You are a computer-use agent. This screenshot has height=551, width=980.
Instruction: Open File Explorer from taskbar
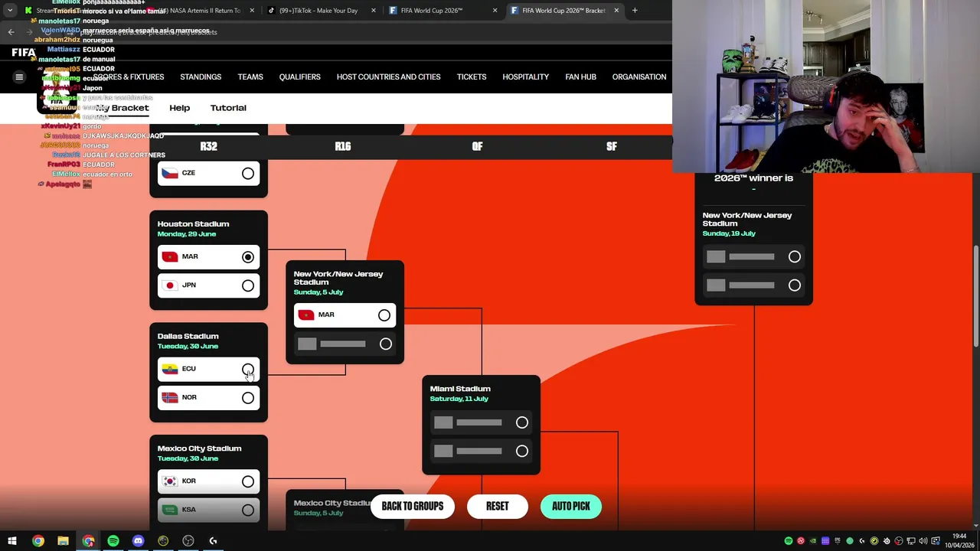point(63,541)
